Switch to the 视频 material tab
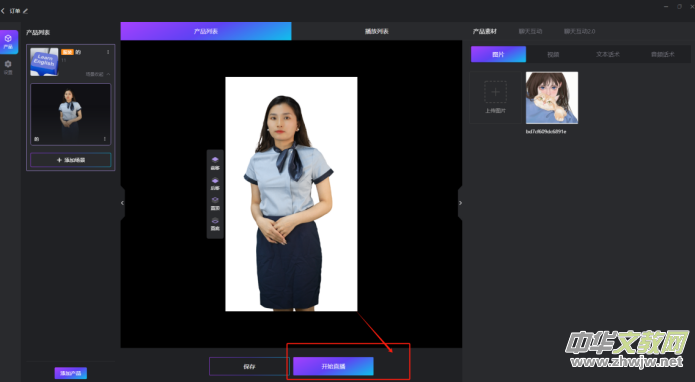This screenshot has height=382, width=695. click(553, 54)
